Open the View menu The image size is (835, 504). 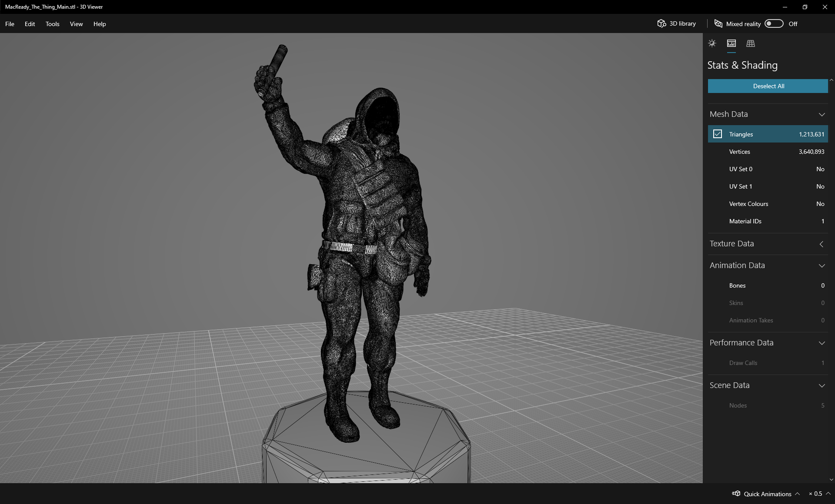[x=76, y=24]
